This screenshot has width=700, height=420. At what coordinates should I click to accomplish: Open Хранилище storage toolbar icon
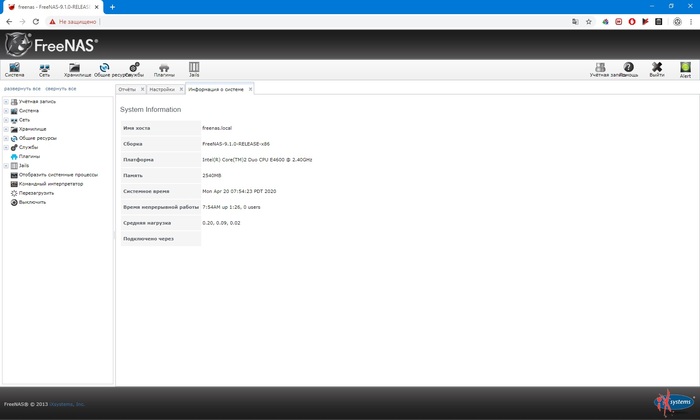(77, 69)
